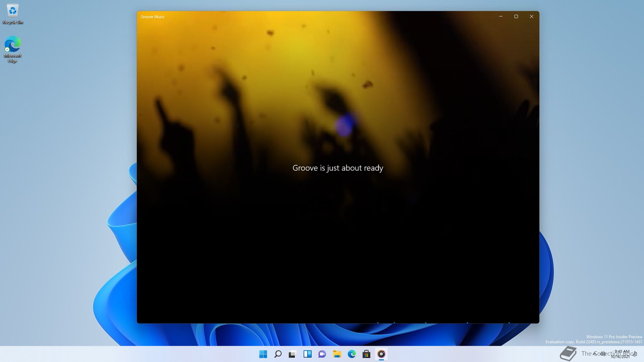This screenshot has width=644, height=362.
Task: Open Task View on taskbar
Action: (x=293, y=354)
